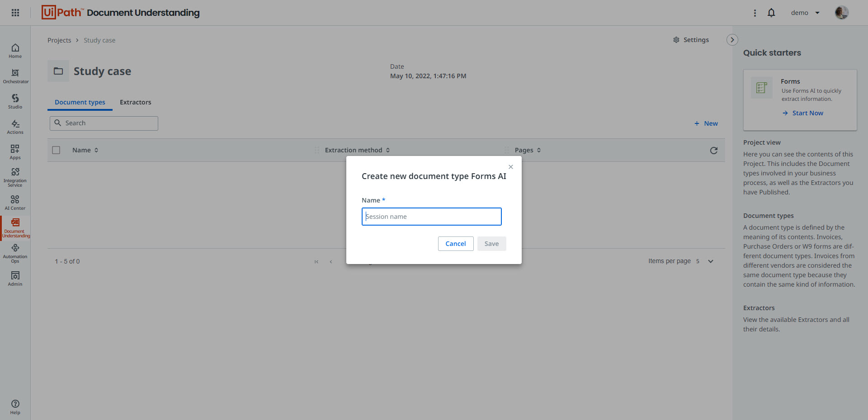Switch to the Extractors tab

tap(136, 102)
